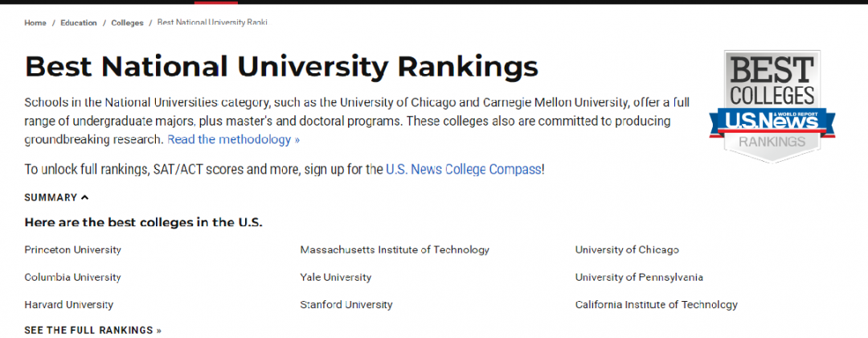Select Princeton University

(72, 250)
